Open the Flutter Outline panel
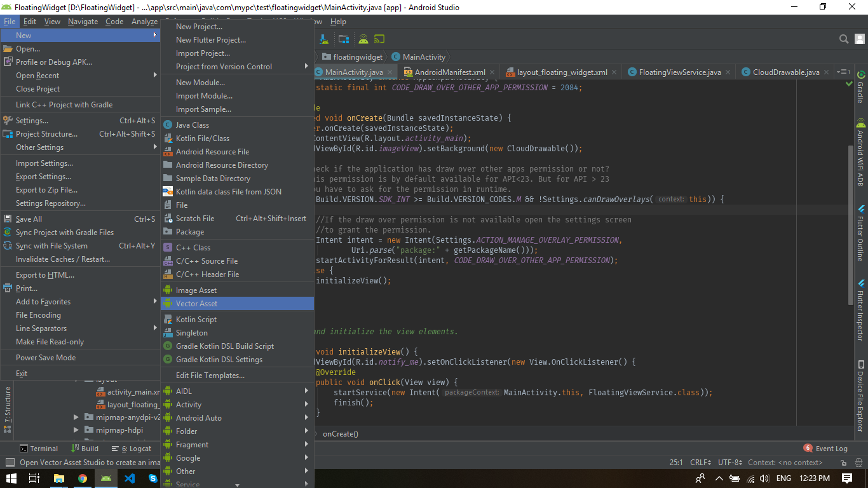This screenshot has height=488, width=868. (861, 233)
